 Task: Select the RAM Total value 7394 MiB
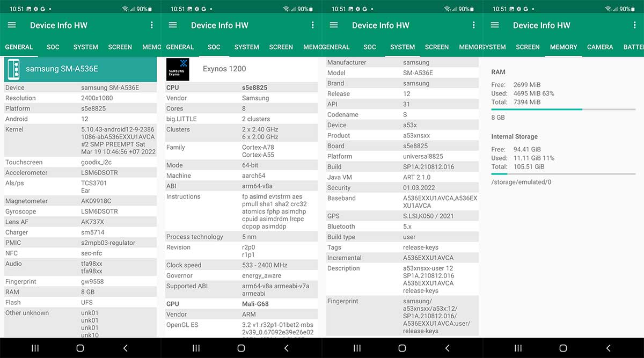[526, 102]
